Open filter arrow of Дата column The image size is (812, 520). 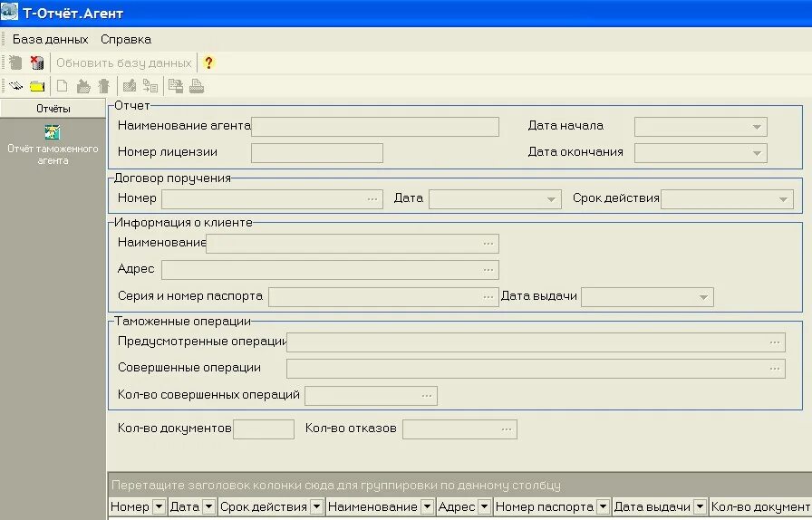[208, 506]
